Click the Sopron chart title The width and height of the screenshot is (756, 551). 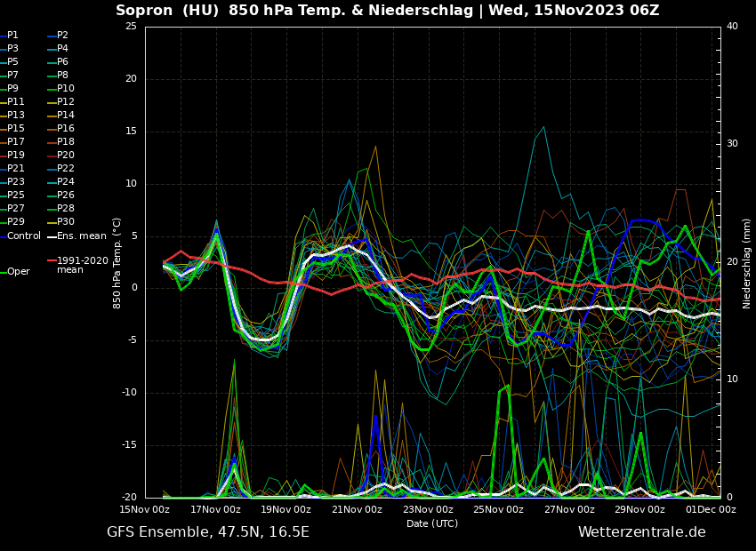[x=387, y=11]
